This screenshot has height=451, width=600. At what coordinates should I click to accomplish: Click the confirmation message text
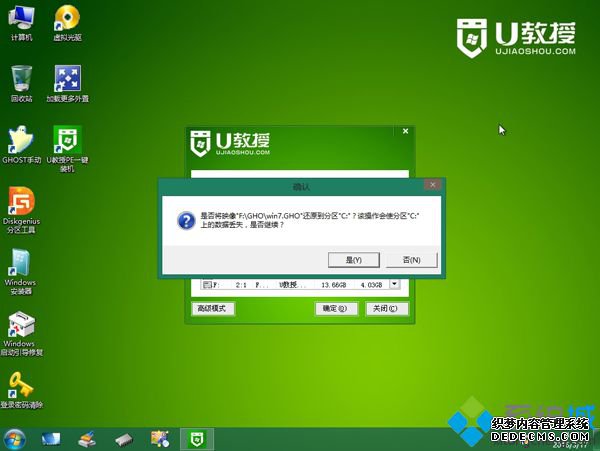coord(310,220)
